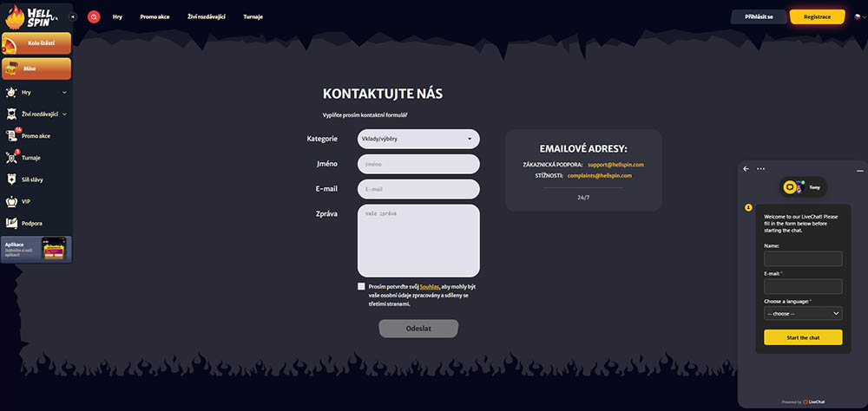Click support@hellspin.com email link
This screenshot has width=868, height=411.
tap(615, 165)
